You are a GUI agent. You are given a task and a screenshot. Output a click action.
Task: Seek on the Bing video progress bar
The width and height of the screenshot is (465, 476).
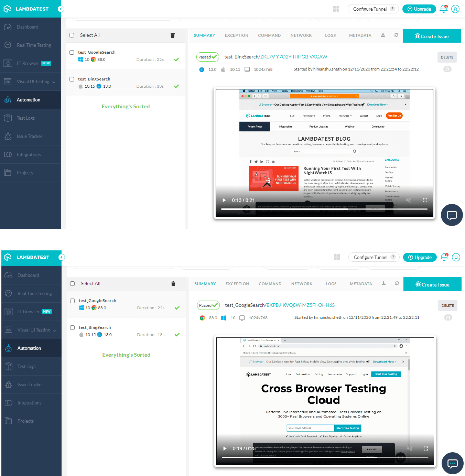point(324,209)
